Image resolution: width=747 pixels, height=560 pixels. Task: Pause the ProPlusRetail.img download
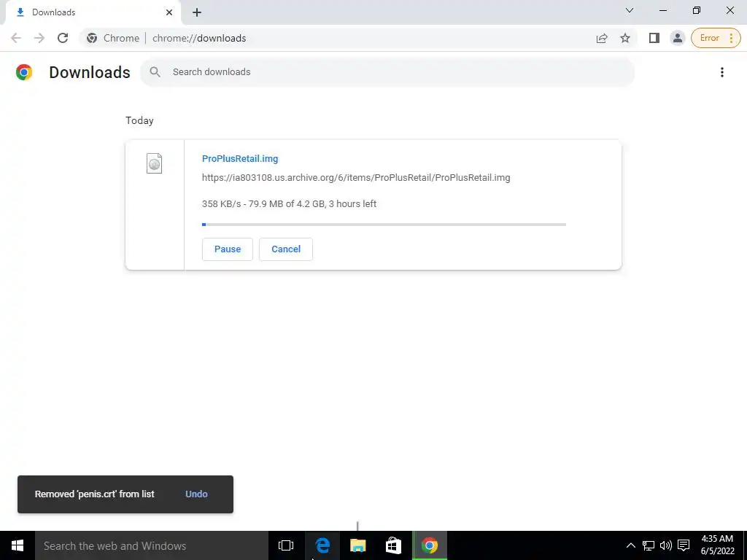point(228,249)
